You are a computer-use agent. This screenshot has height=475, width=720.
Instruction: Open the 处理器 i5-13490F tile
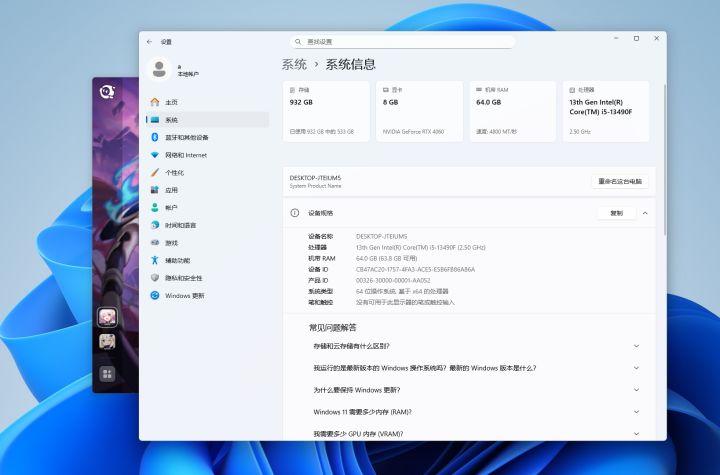point(606,111)
